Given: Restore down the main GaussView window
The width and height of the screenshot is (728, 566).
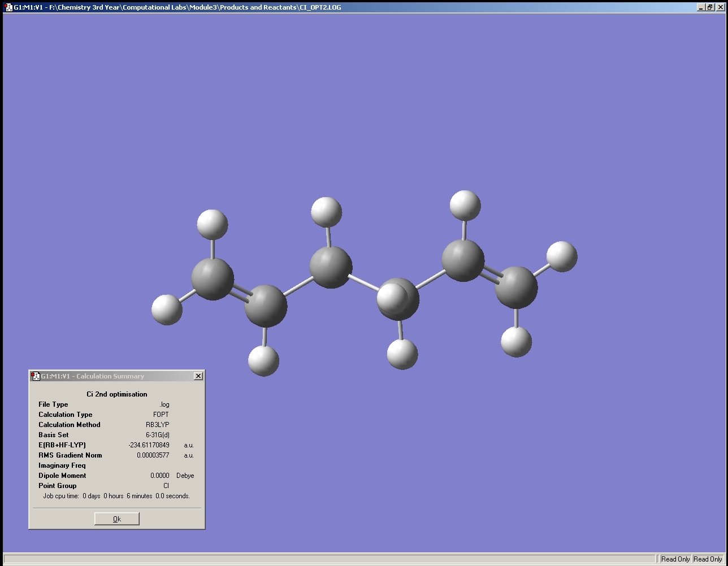Looking at the screenshot, I should [x=710, y=7].
